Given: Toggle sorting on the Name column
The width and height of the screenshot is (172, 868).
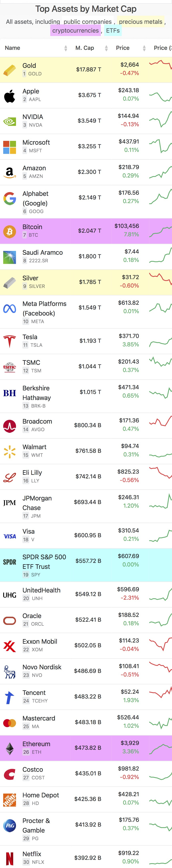Looking at the screenshot, I should coord(66,48).
